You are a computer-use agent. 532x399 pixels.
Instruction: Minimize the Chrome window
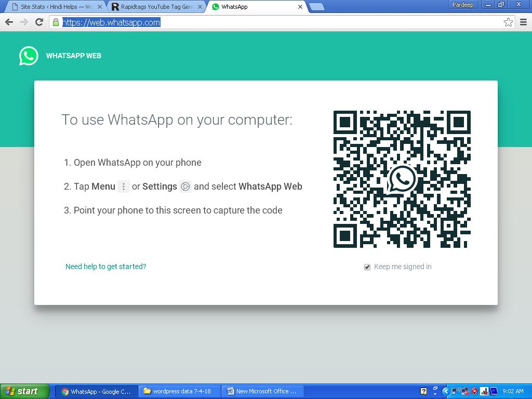click(x=488, y=5)
